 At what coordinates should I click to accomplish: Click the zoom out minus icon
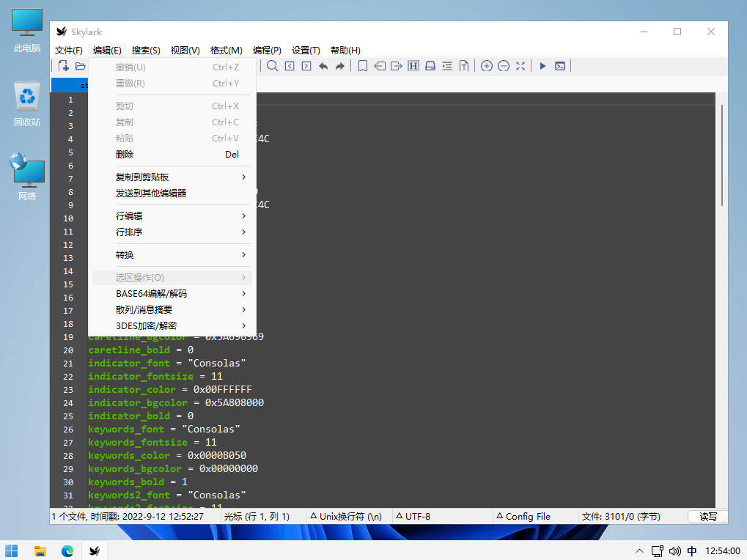click(504, 66)
